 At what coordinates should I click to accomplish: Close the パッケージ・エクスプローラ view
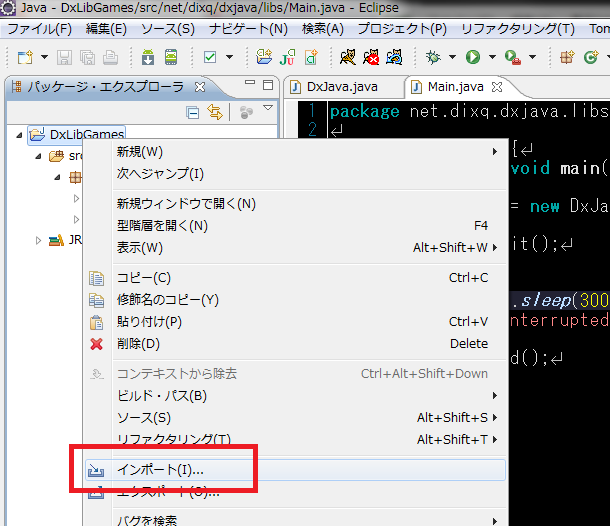point(200,87)
